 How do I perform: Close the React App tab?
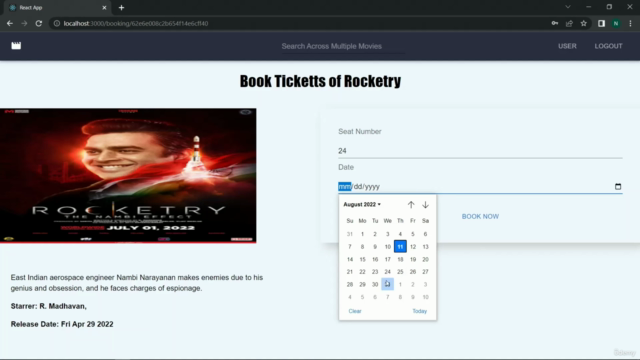pos(104,8)
